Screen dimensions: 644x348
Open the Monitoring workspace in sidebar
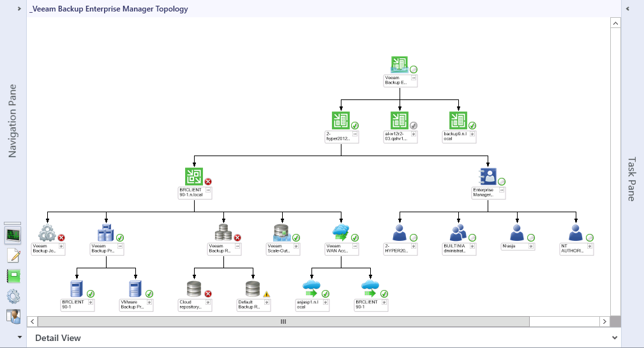click(13, 235)
